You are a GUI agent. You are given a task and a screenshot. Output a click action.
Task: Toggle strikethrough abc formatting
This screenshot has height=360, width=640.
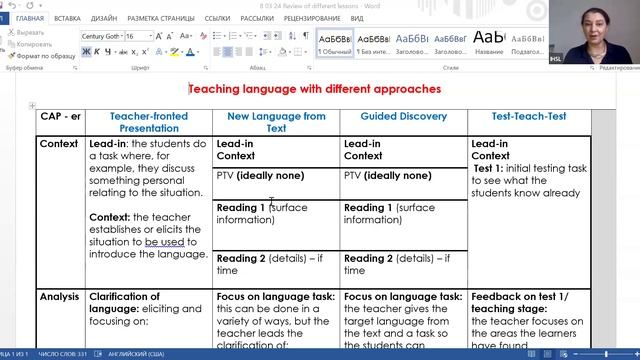(x=123, y=52)
